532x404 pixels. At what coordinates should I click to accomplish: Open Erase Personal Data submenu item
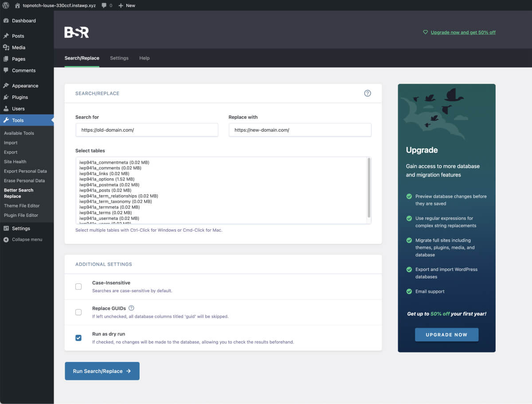(24, 180)
